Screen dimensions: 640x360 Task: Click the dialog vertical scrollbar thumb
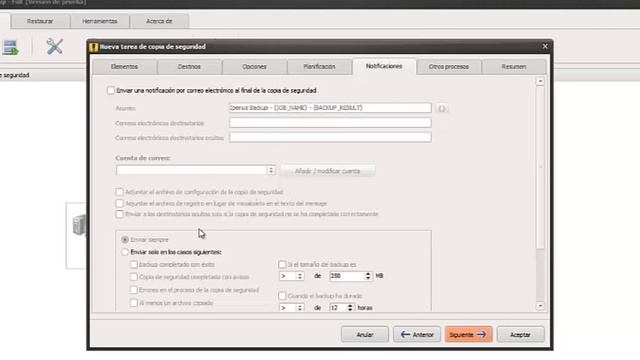click(540, 167)
